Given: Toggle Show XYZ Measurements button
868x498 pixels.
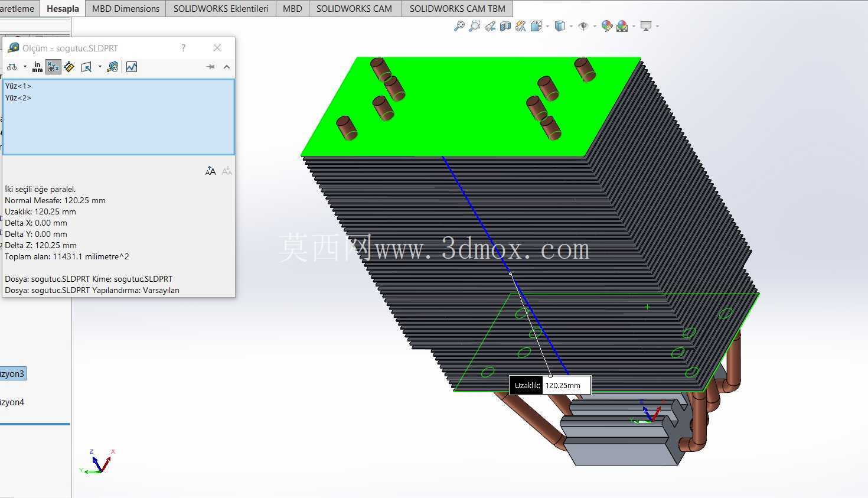Looking at the screenshot, I should click(53, 67).
